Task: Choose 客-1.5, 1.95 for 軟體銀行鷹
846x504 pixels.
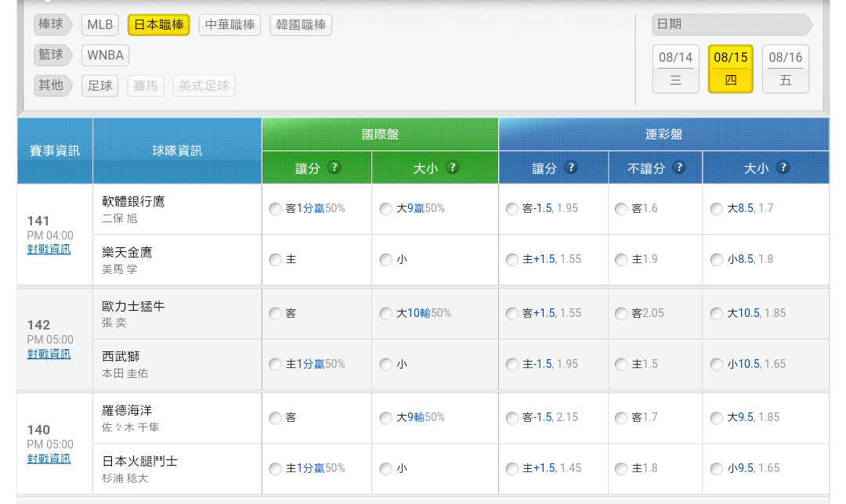Action: point(512,209)
